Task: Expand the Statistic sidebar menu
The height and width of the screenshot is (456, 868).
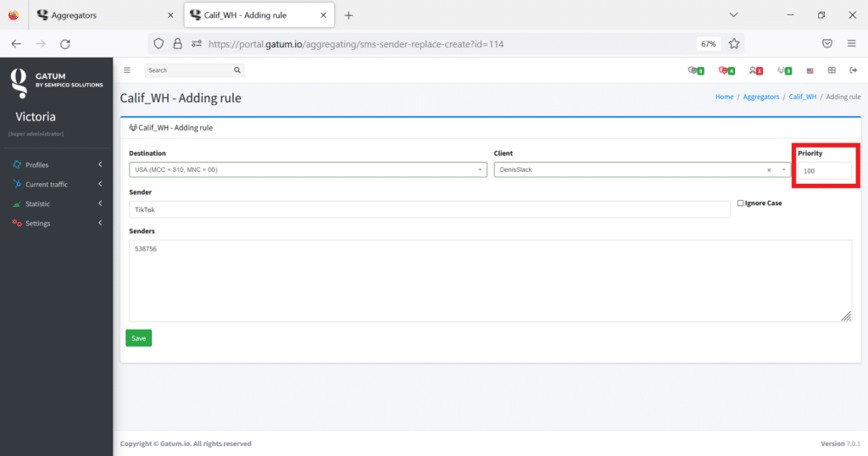Action: pyautogui.click(x=57, y=203)
